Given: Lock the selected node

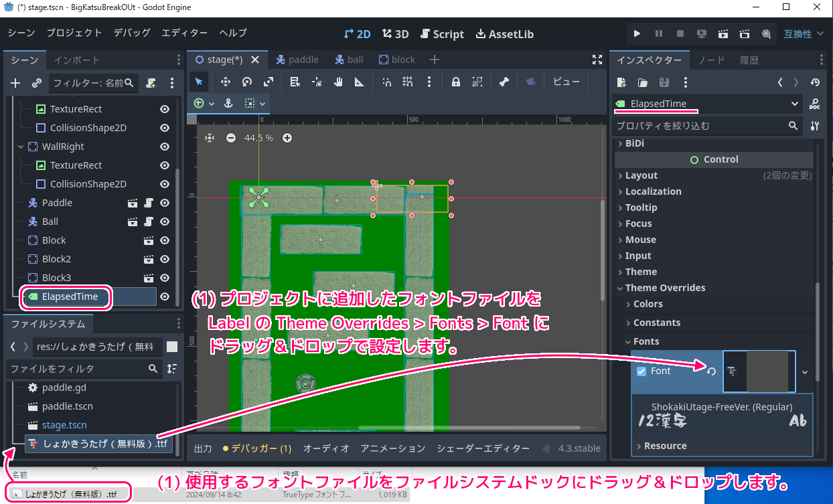Looking at the screenshot, I should click(x=455, y=82).
